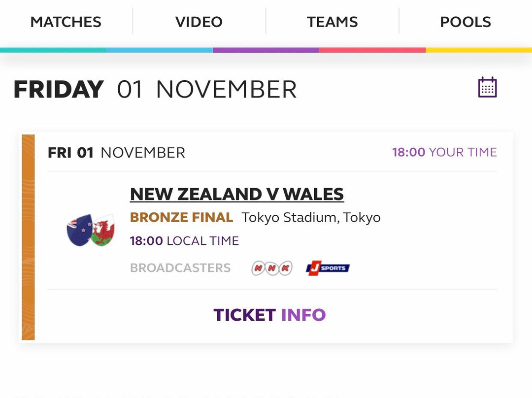This screenshot has height=398, width=532.
Task: Open the NHK broadcaster logo
Action: [272, 268]
